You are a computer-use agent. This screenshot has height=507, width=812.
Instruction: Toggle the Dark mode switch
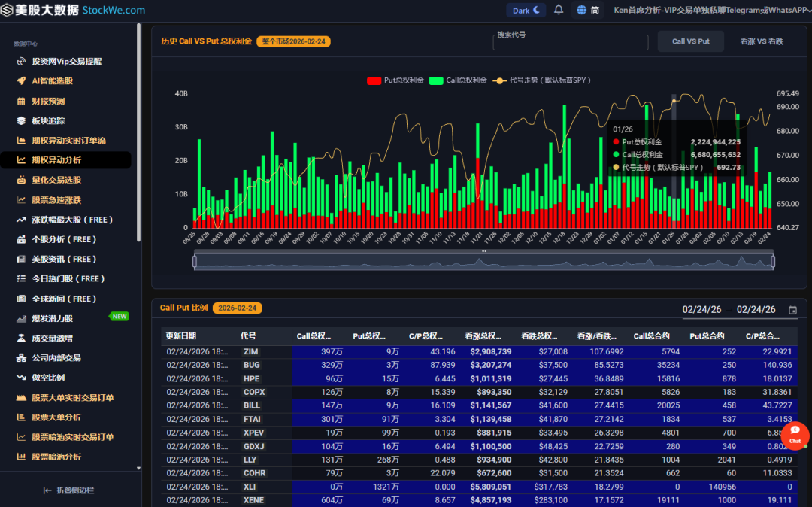tap(527, 11)
